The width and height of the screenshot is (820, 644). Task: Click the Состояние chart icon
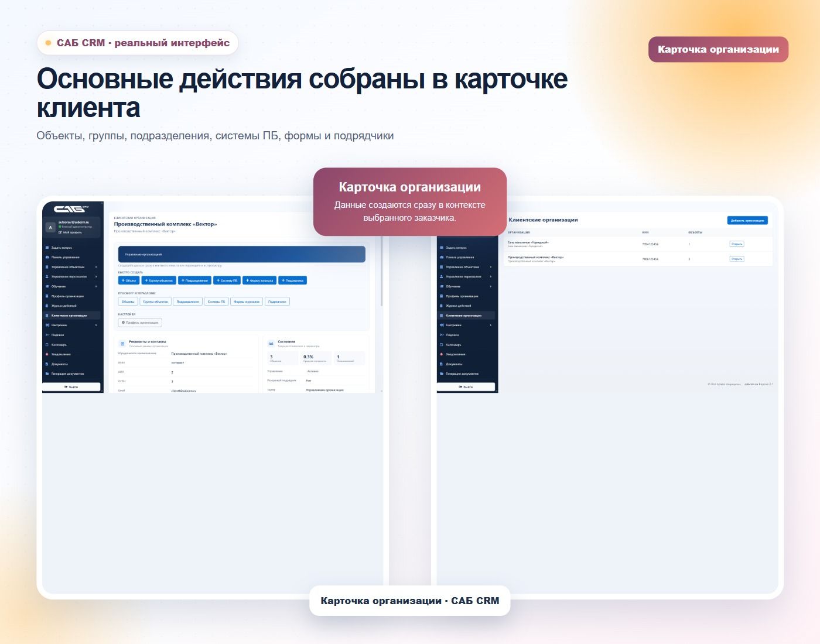[x=271, y=343]
